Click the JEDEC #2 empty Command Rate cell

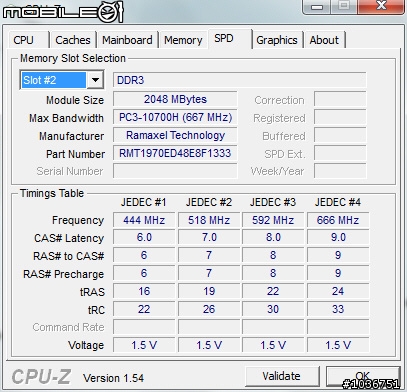click(x=209, y=327)
